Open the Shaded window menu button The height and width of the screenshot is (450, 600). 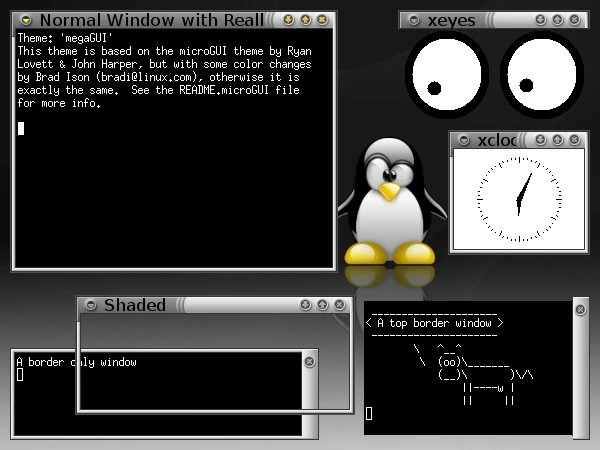coord(91,305)
